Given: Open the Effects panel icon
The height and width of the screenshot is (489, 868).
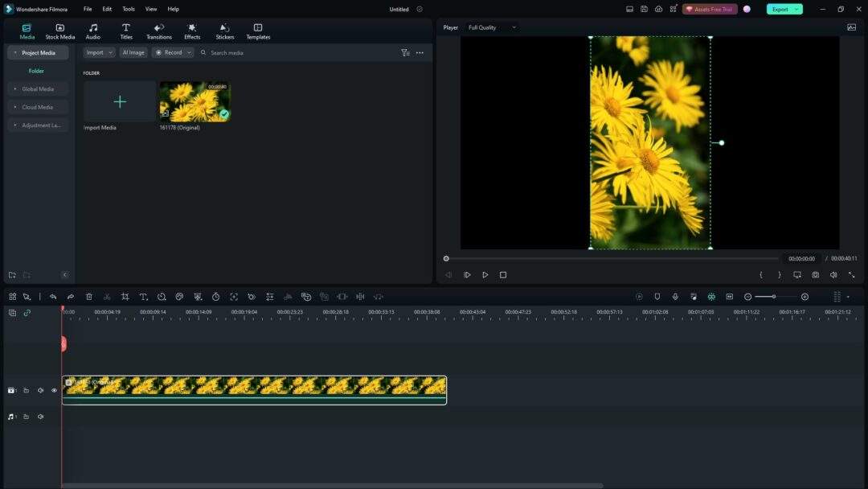Looking at the screenshot, I should click(191, 31).
